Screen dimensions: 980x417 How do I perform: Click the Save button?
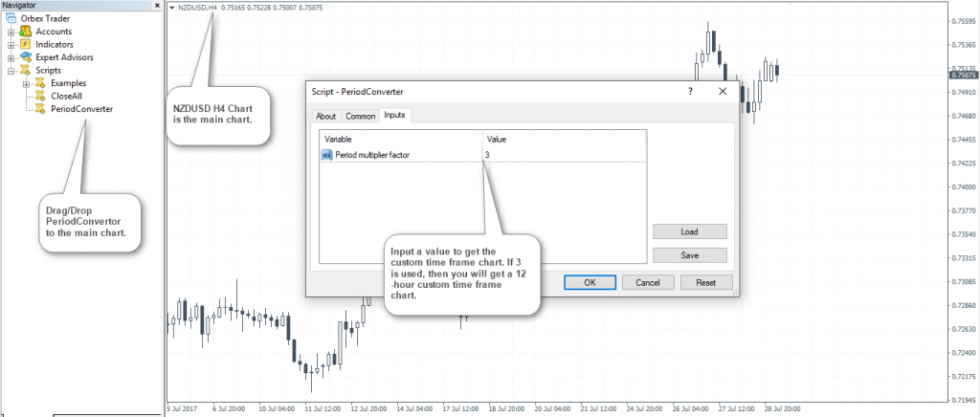point(689,255)
